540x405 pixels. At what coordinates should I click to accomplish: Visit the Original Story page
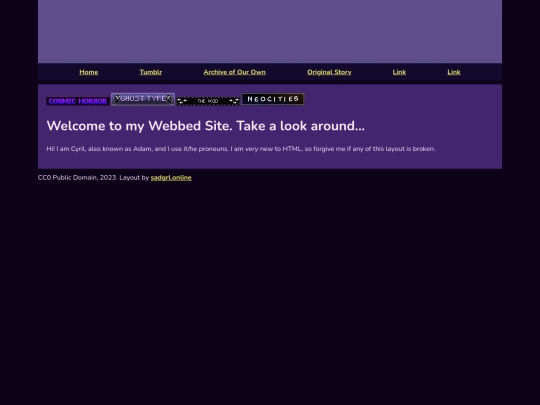coord(329,72)
